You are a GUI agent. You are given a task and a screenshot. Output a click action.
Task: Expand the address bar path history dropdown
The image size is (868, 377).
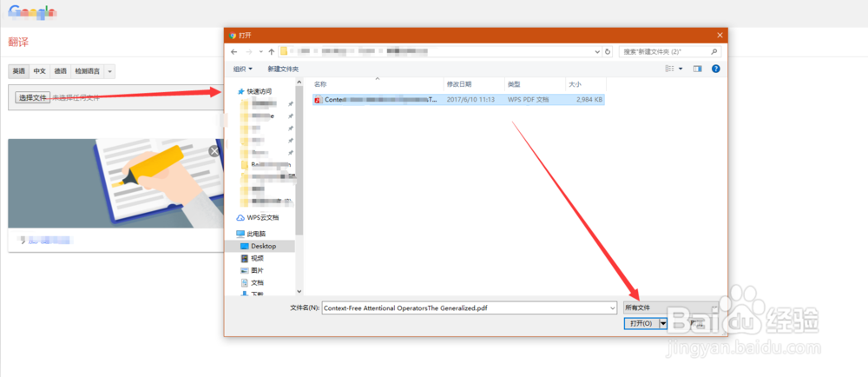pos(597,51)
